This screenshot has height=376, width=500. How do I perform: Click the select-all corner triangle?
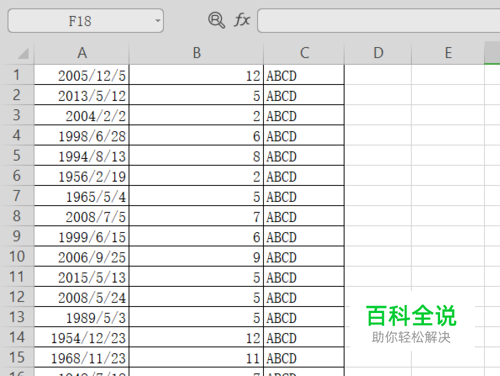23,53
